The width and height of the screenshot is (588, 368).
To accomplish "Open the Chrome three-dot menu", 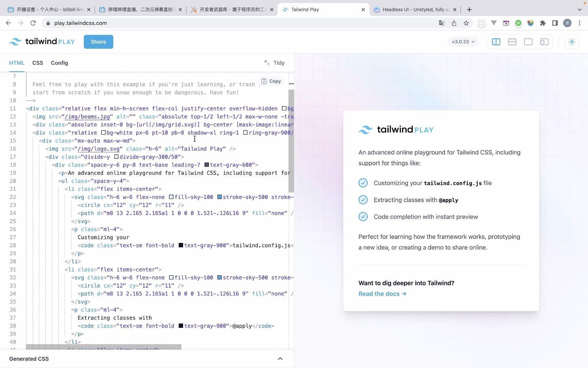I will click(579, 23).
